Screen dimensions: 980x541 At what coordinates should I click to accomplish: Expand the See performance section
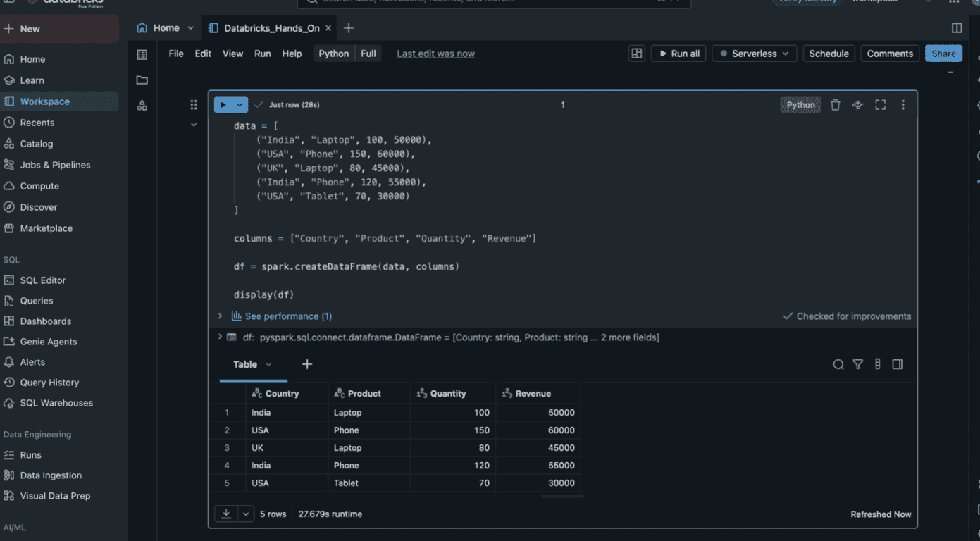pyautogui.click(x=220, y=316)
